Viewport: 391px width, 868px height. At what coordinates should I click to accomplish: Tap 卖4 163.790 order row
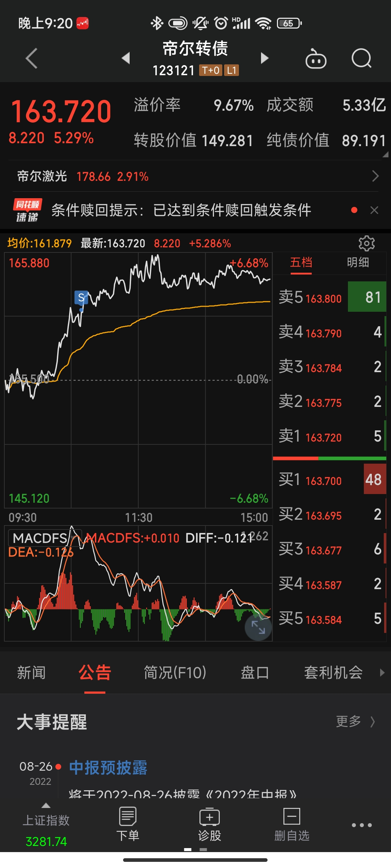[330, 332]
